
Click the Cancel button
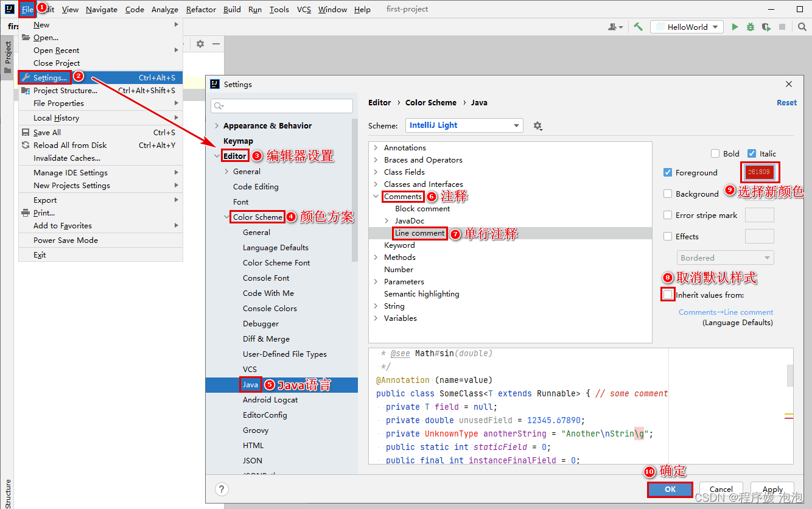[x=721, y=489]
